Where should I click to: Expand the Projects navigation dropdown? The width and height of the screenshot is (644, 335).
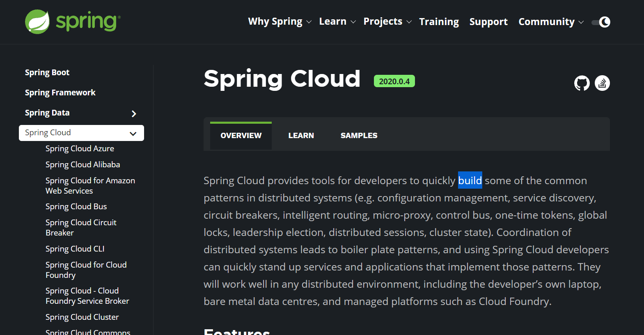point(387,22)
